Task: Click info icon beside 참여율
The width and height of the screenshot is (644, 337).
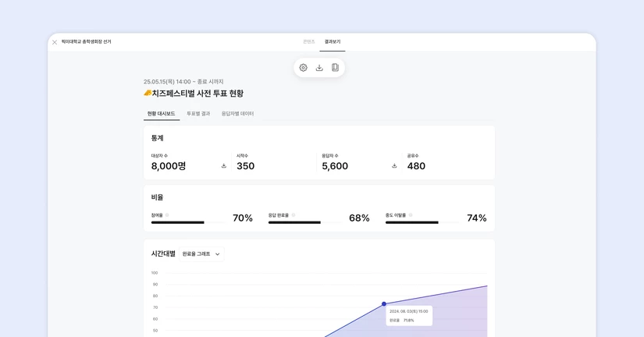Action: [x=167, y=215]
